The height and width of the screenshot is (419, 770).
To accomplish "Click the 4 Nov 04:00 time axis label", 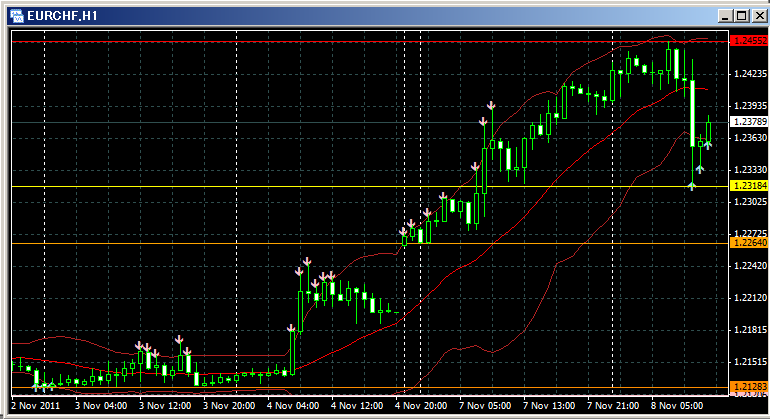I will (x=294, y=406).
